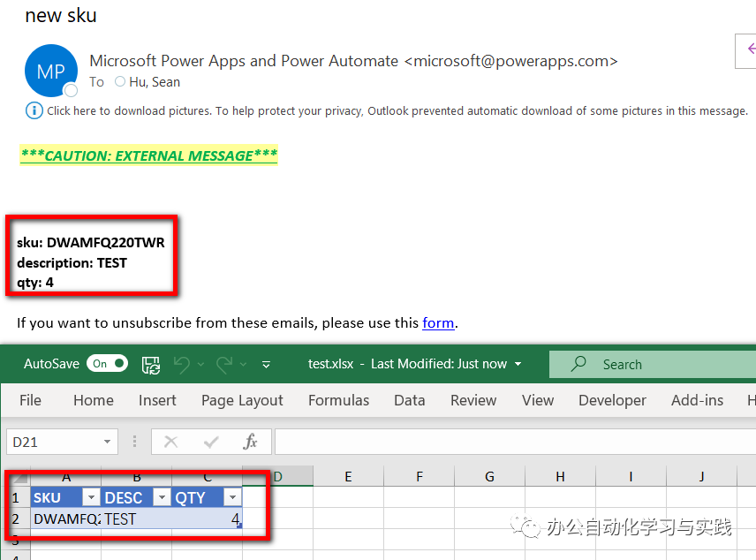
Task: Expand the test.xlsx file name dropdown
Action: click(518, 364)
